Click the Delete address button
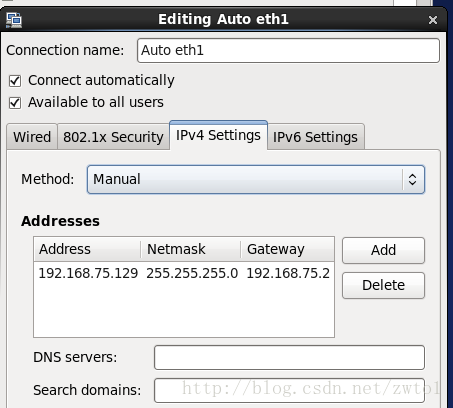The image size is (453, 408). coord(383,285)
